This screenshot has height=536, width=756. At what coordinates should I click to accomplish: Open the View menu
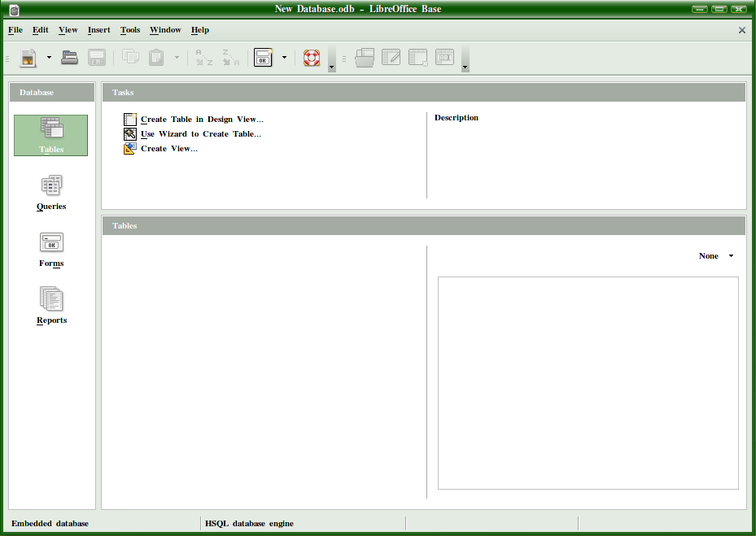tap(68, 30)
